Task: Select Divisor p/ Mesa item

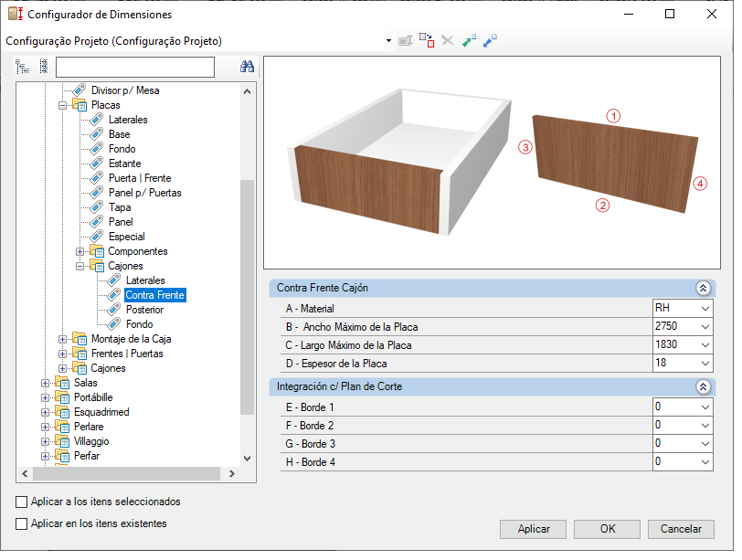Action: [x=125, y=90]
